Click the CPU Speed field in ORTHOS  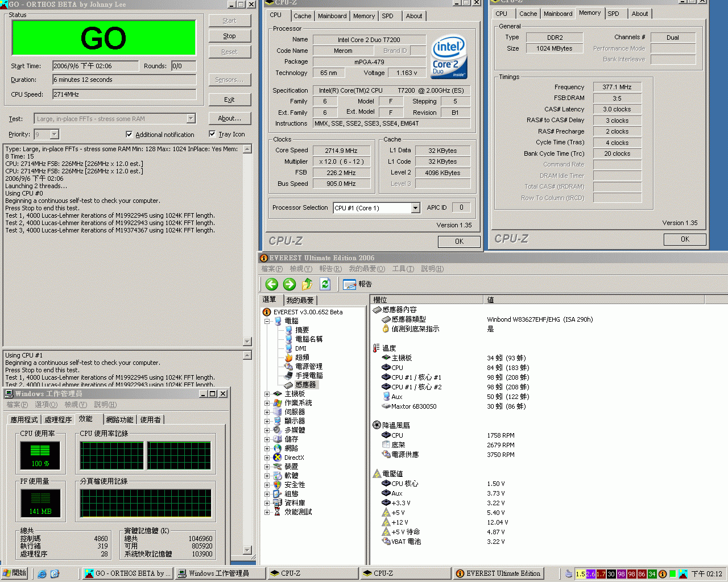pyautogui.click(x=124, y=94)
